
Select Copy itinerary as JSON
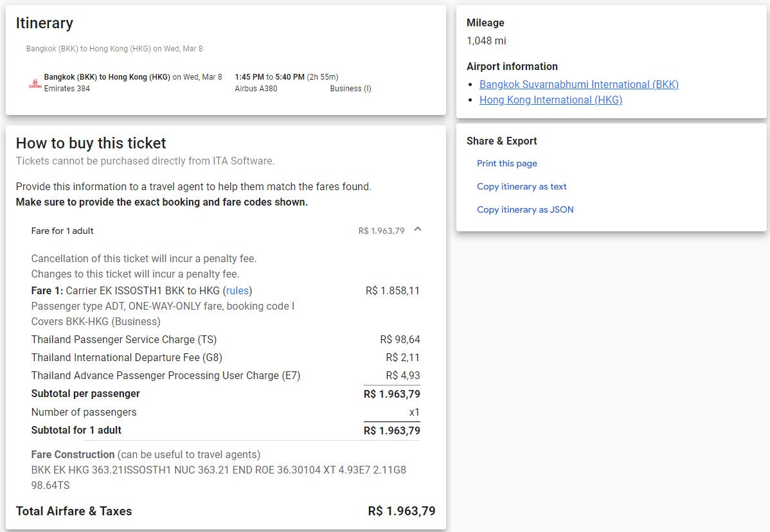pos(524,209)
